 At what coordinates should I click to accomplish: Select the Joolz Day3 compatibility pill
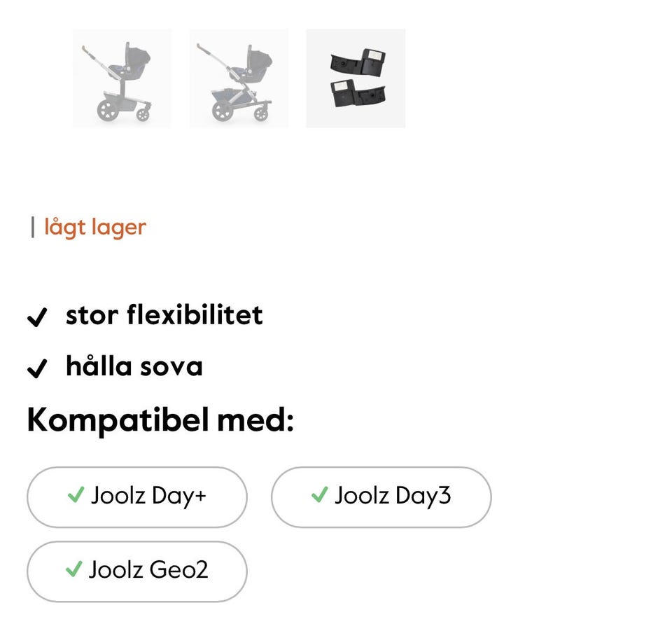click(x=381, y=497)
